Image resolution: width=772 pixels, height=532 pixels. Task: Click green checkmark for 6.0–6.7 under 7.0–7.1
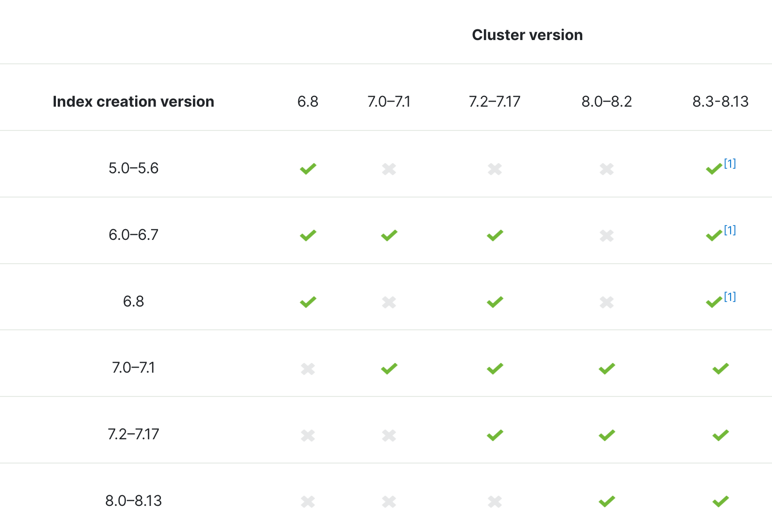click(389, 235)
